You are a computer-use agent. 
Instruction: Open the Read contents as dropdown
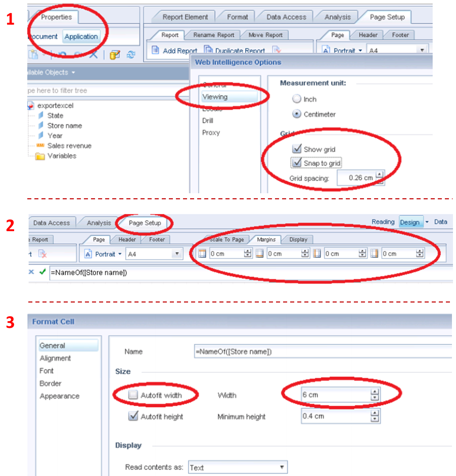237,467
